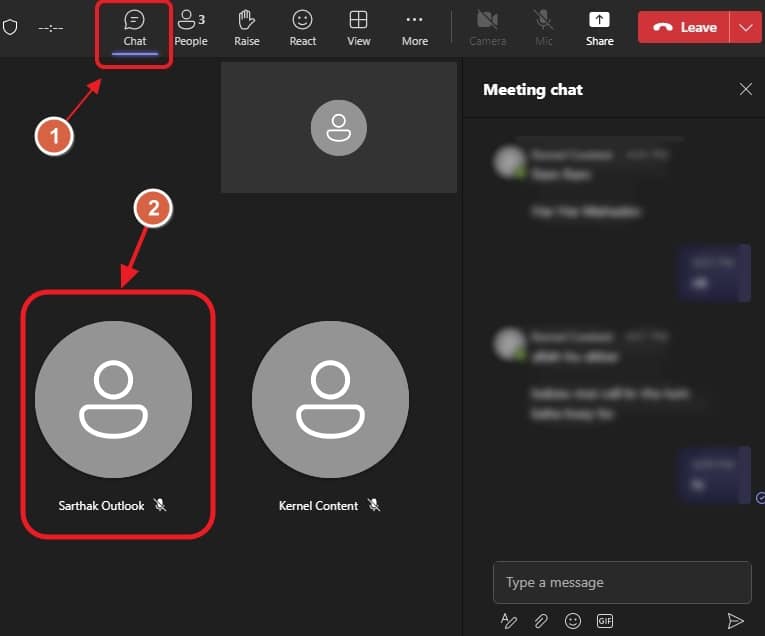This screenshot has width=765, height=636.
Task: Click the Sarthak Outlook name label
Action: point(101,506)
